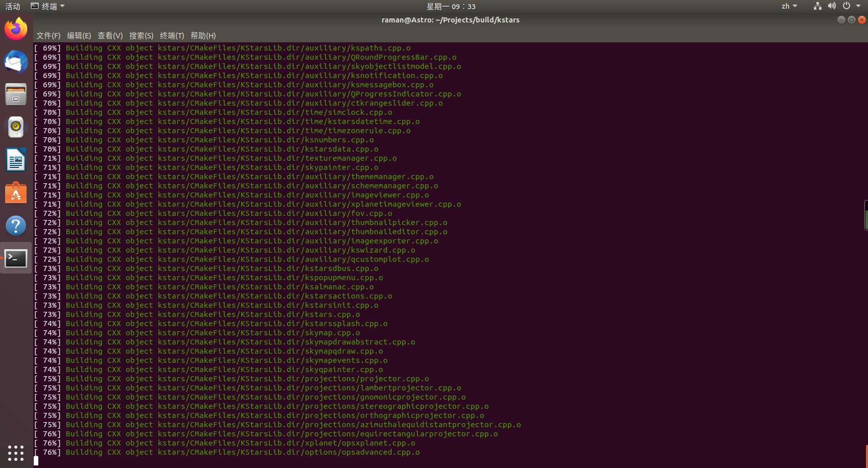
Task: Open Ubuntu Software store icon
Action: coord(16,193)
